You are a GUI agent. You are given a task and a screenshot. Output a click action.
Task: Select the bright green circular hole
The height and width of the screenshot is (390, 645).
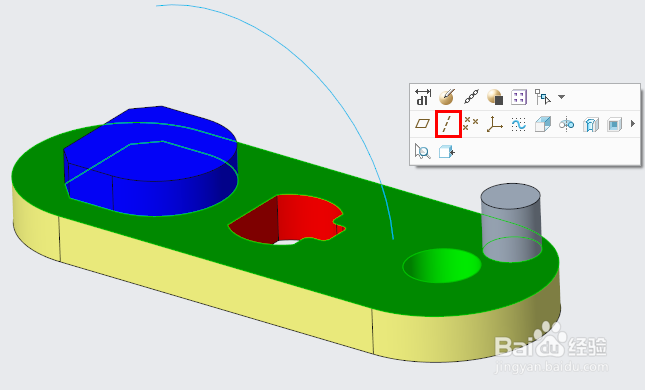point(442,265)
